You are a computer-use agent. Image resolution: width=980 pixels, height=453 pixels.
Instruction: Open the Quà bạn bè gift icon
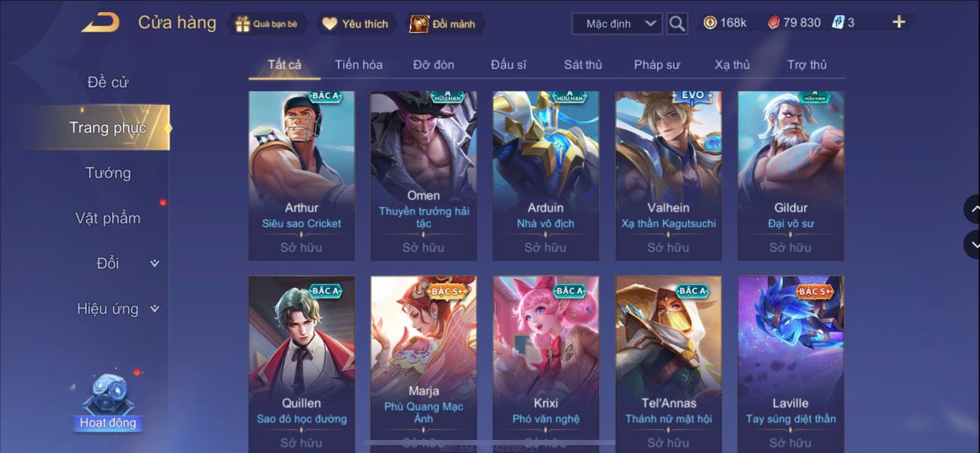(x=243, y=24)
